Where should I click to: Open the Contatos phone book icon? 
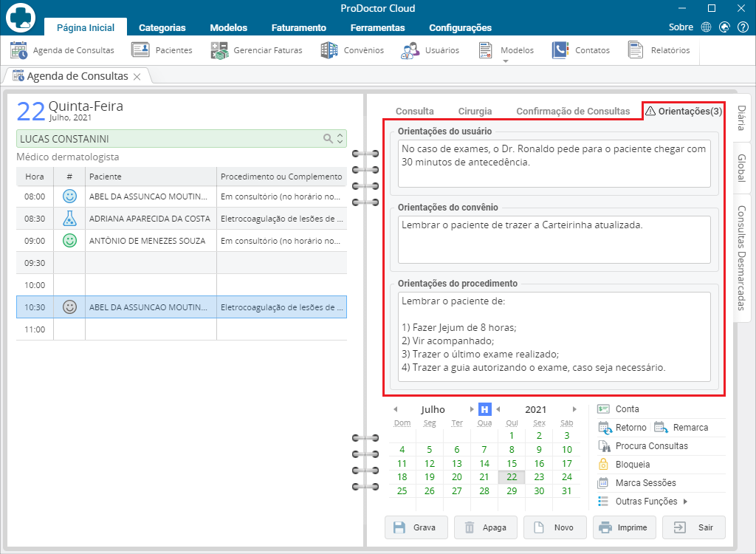560,50
